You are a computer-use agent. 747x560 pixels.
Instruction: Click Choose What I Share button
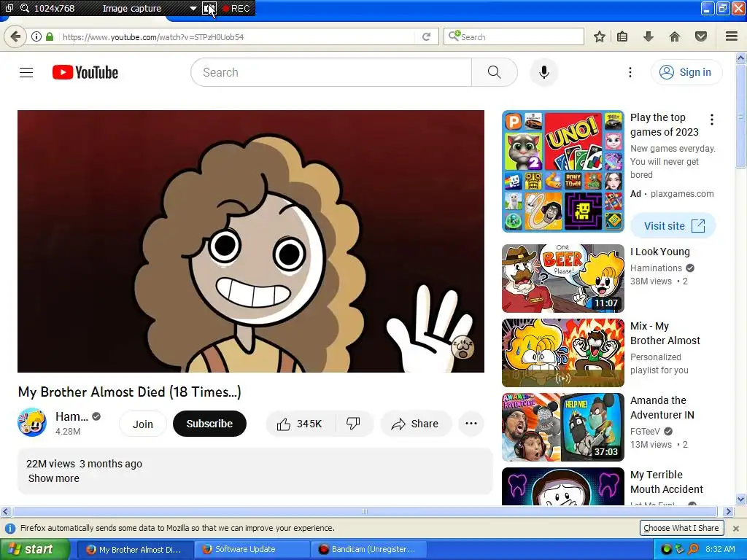(681, 528)
